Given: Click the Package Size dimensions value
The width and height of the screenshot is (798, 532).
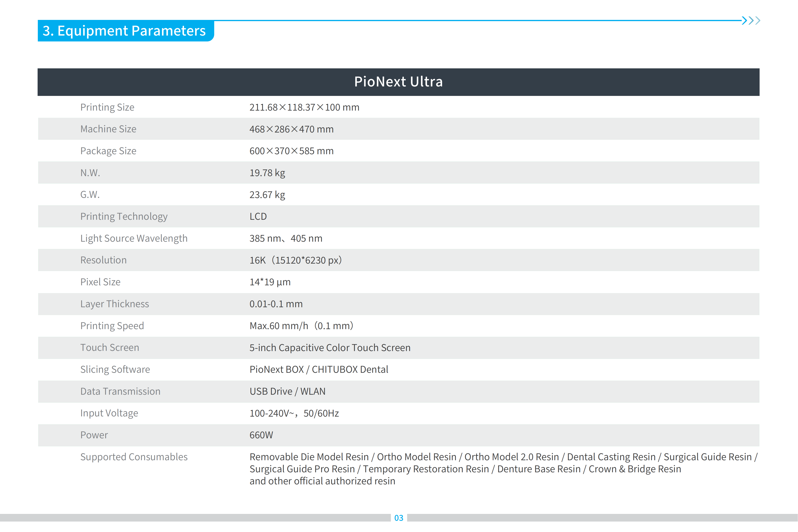Looking at the screenshot, I should pyautogui.click(x=292, y=151).
